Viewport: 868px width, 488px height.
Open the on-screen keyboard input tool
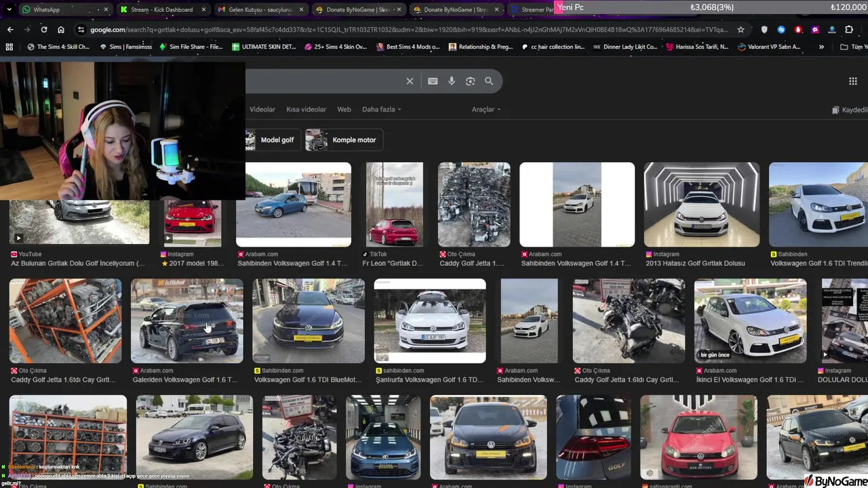[x=433, y=81]
